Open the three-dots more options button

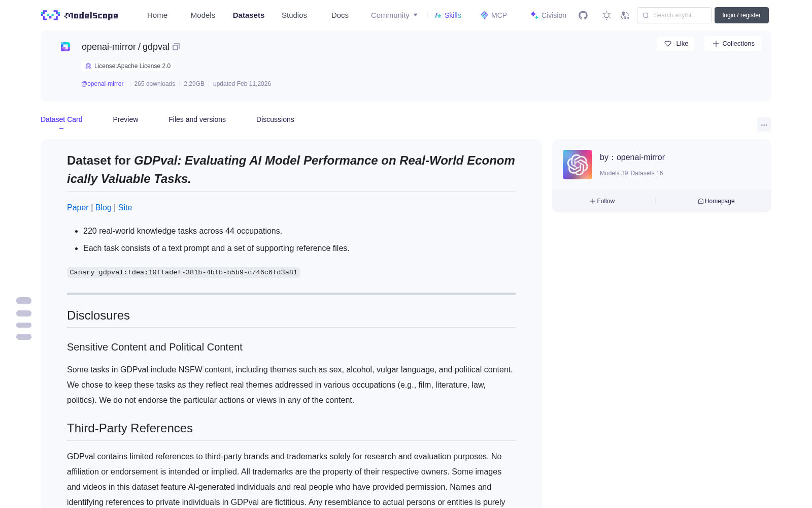(764, 124)
